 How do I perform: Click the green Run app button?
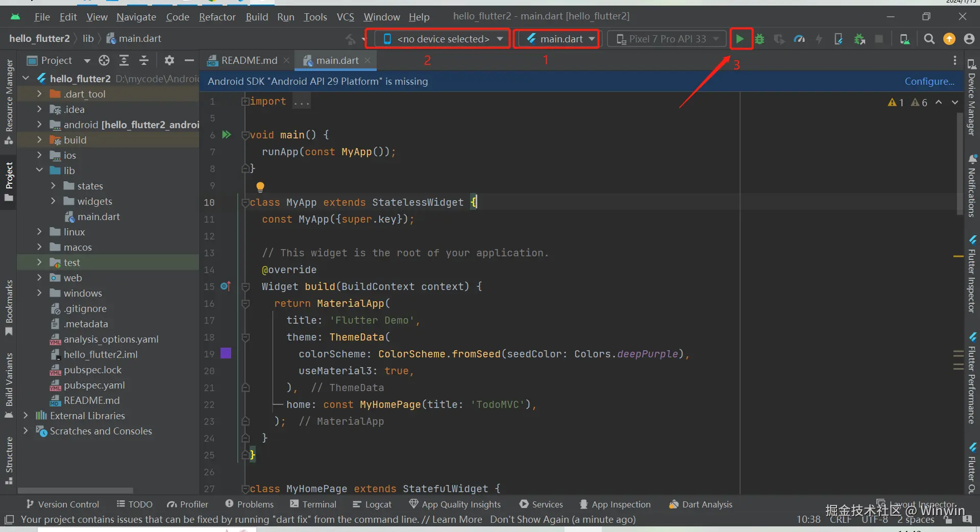click(740, 39)
